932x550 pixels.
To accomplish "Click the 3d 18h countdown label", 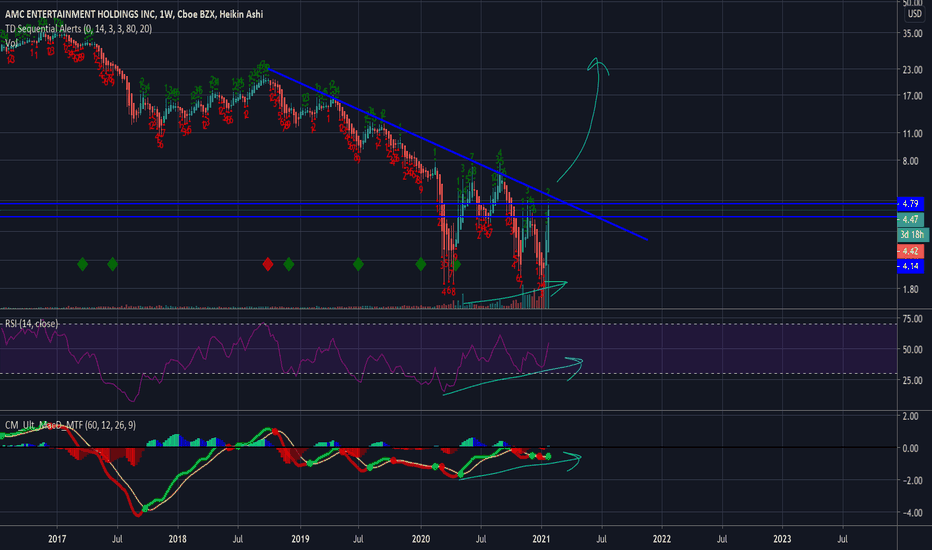I will (x=912, y=235).
